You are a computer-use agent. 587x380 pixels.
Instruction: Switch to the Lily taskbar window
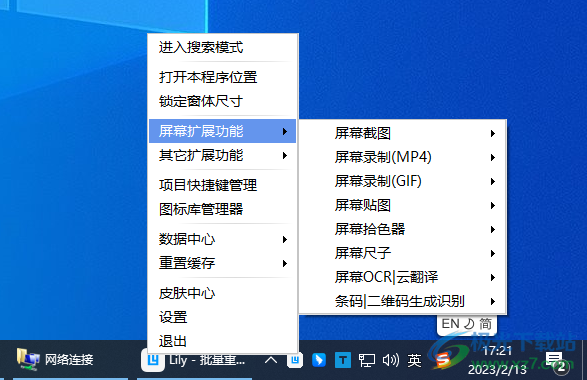(x=194, y=360)
